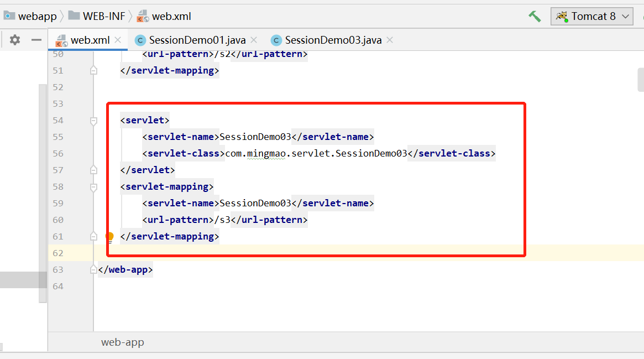Viewport: 644px width, 359px height.
Task: Open the settings gear in the tool window
Action: [x=15, y=40]
